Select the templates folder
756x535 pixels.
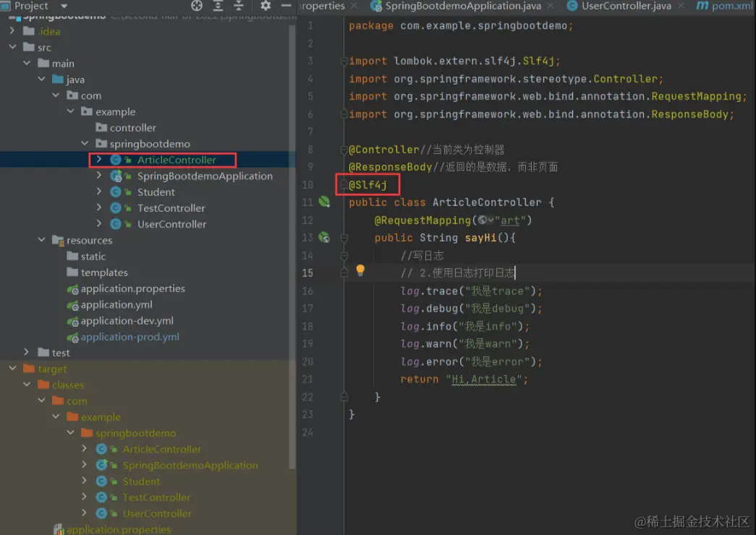pyautogui.click(x=104, y=273)
